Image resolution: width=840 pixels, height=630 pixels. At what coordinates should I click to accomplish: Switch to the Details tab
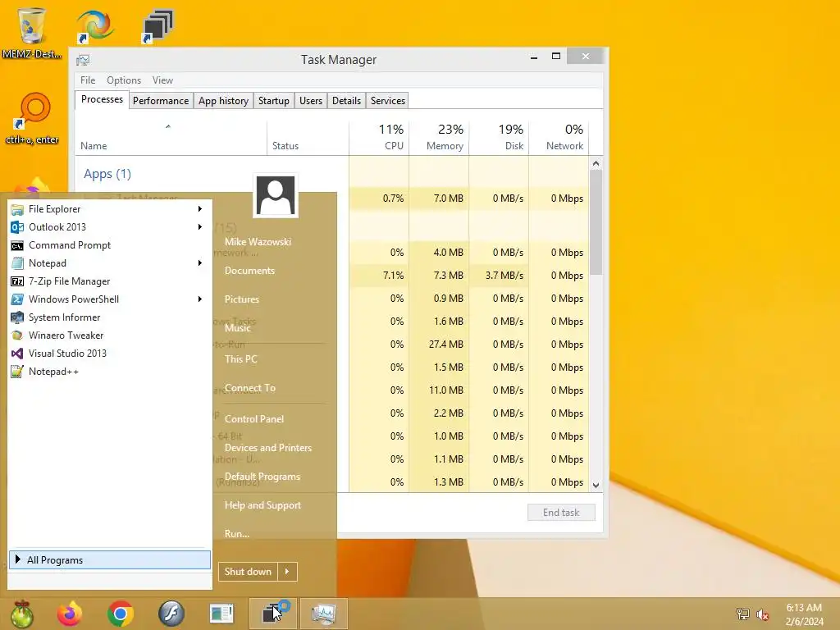(347, 101)
